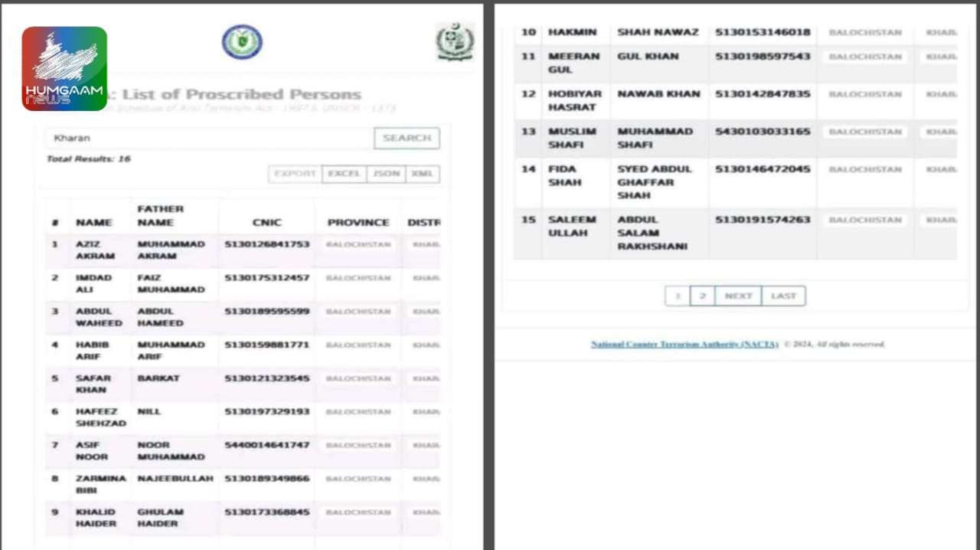The image size is (980, 550).
Task: Click the NAME column header
Action: [x=93, y=222]
